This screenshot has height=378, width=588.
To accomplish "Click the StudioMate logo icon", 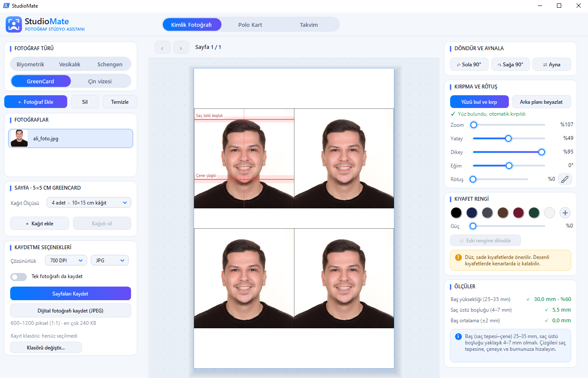I will pos(14,24).
